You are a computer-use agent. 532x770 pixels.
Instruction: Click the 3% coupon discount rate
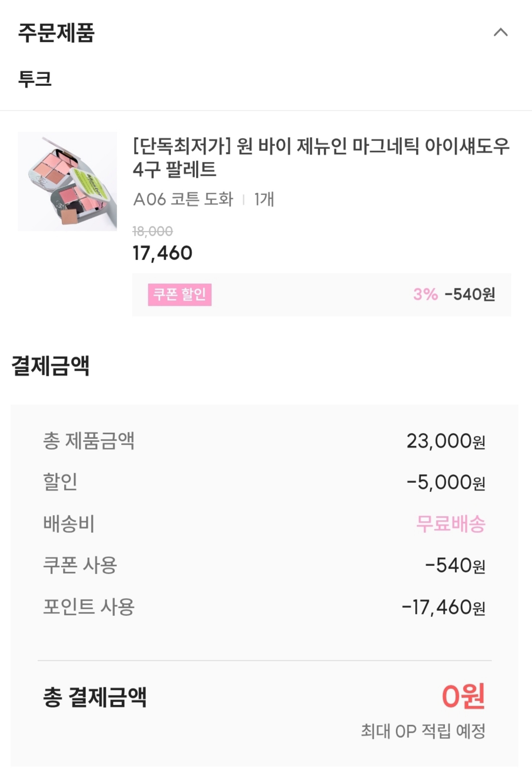(x=425, y=294)
